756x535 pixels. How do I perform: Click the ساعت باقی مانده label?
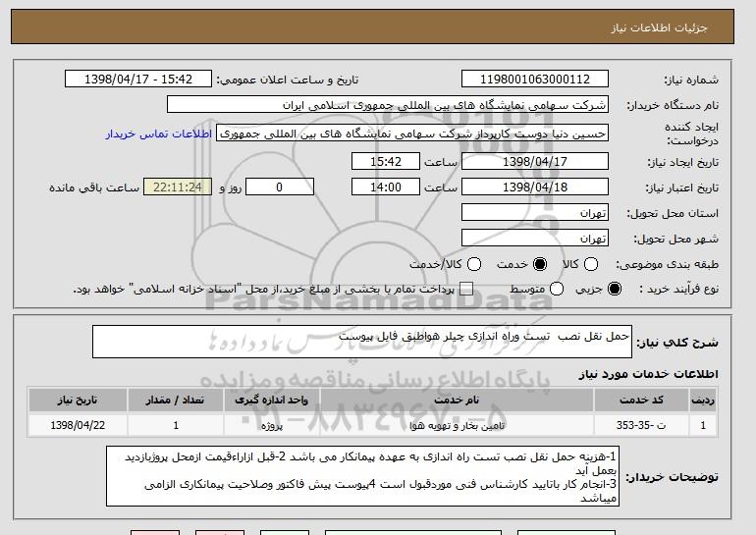click(94, 187)
